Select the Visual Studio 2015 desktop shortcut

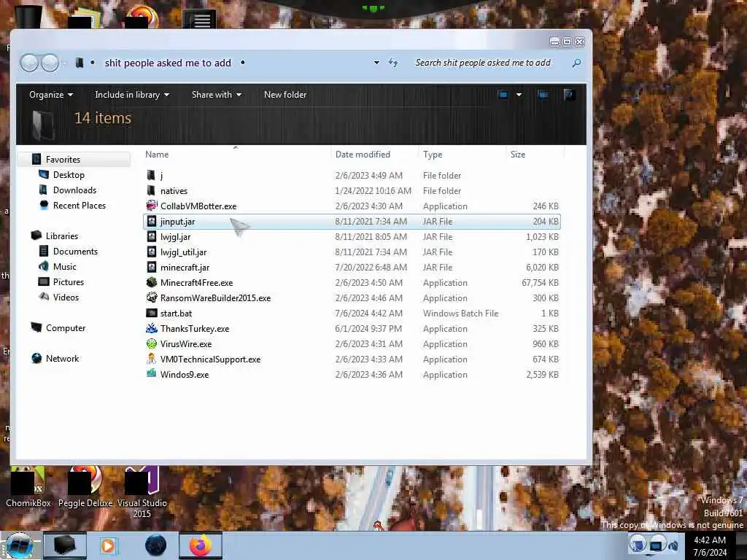142,492
